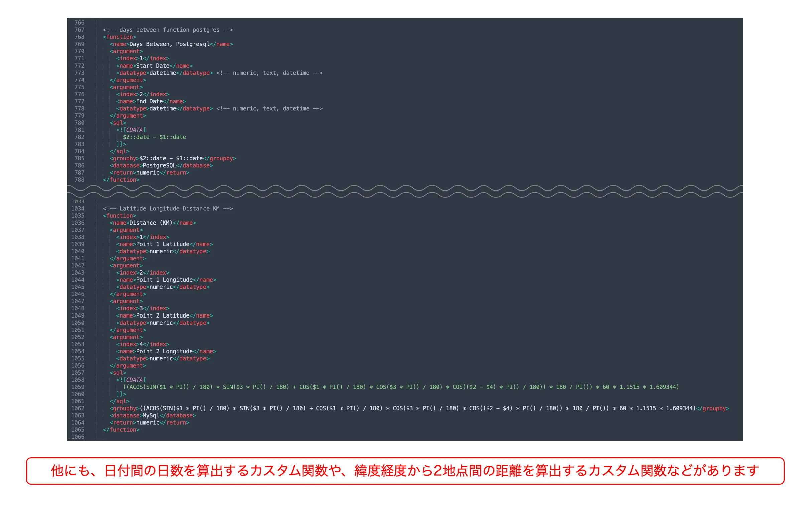Image resolution: width=812 pixels, height=506 pixels.
Task: Click the '$2::date - $1::date' SQL expression
Action: pos(154,137)
